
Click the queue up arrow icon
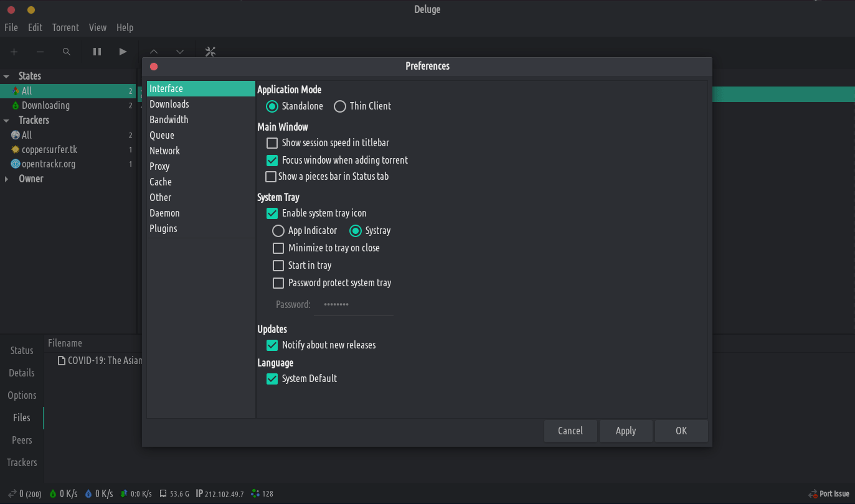154,52
